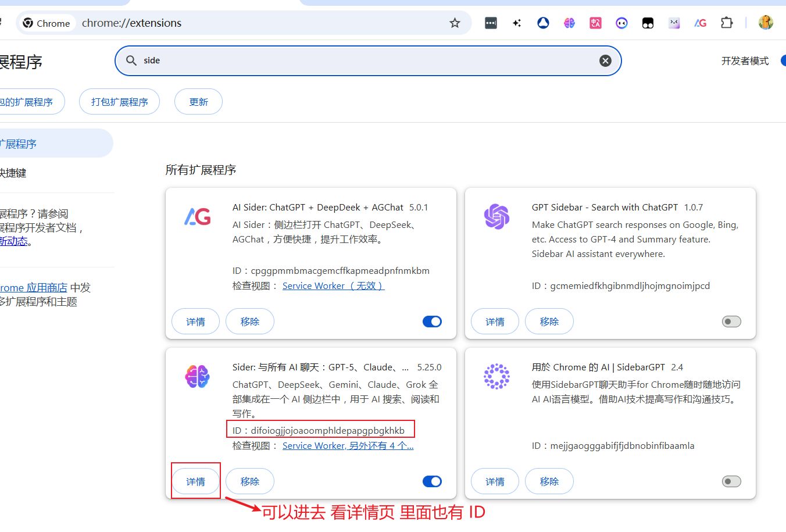The image size is (786, 532).
Task: Disable the AI Sider extension toggle
Action: (432, 322)
